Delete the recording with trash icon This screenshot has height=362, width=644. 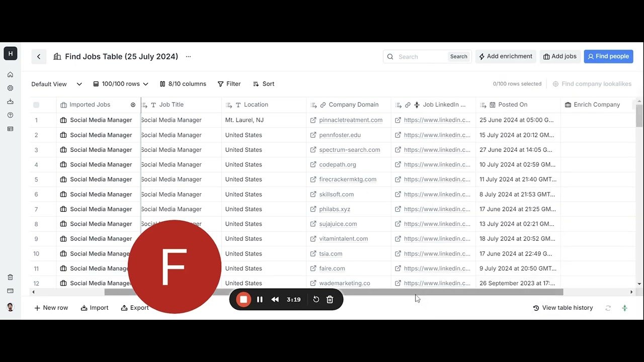(x=330, y=300)
